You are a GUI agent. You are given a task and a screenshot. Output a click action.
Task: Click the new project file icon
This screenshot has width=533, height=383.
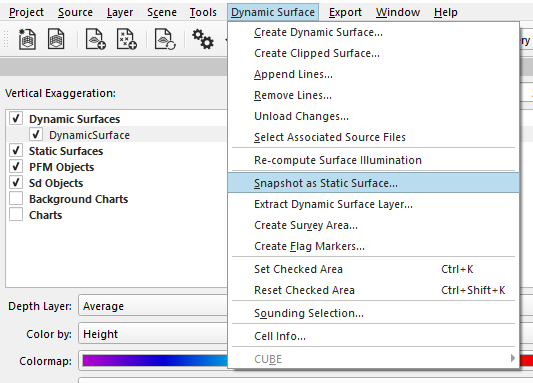coord(27,39)
